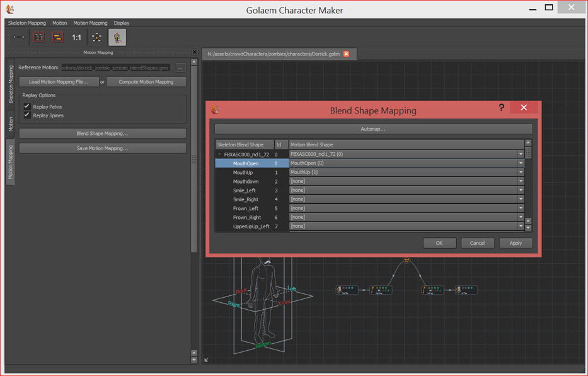The width and height of the screenshot is (588, 376).
Task: Switch to the vertical Skeleton Mapping tab
Action: coord(11,85)
